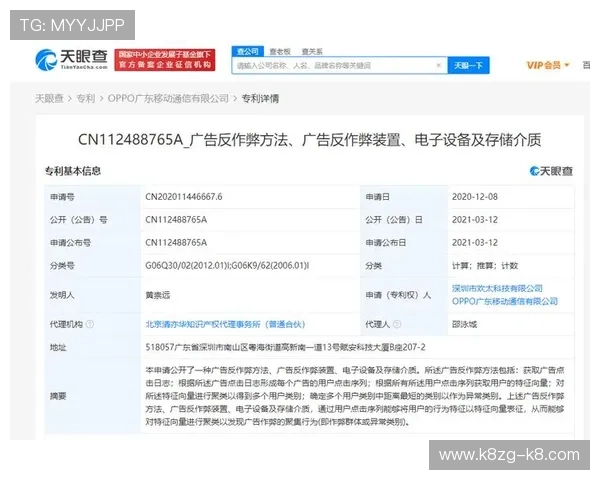Open applicant OPPO广东移动通信有限公司 link
The image size is (600, 480).
pos(505,301)
